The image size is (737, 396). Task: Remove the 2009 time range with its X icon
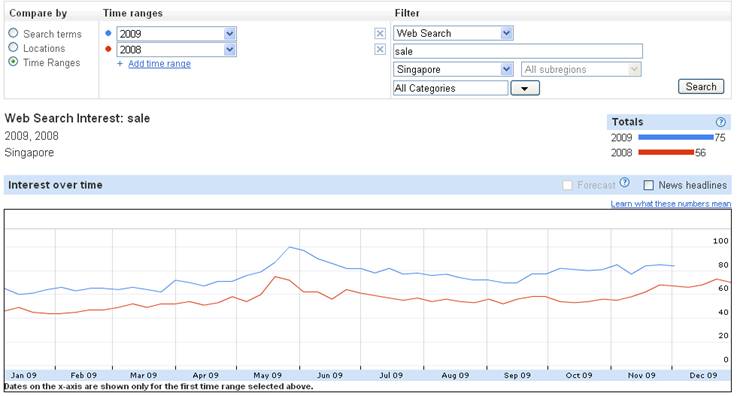pyautogui.click(x=380, y=33)
